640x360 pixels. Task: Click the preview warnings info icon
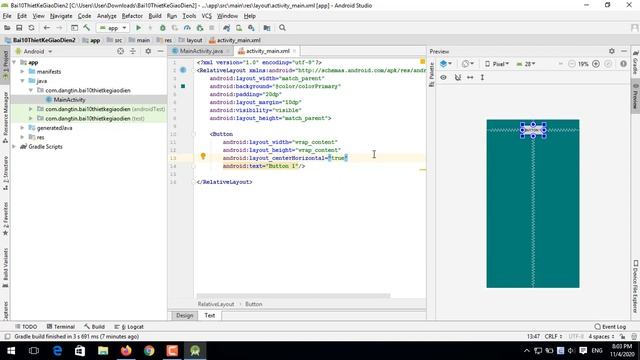(623, 64)
